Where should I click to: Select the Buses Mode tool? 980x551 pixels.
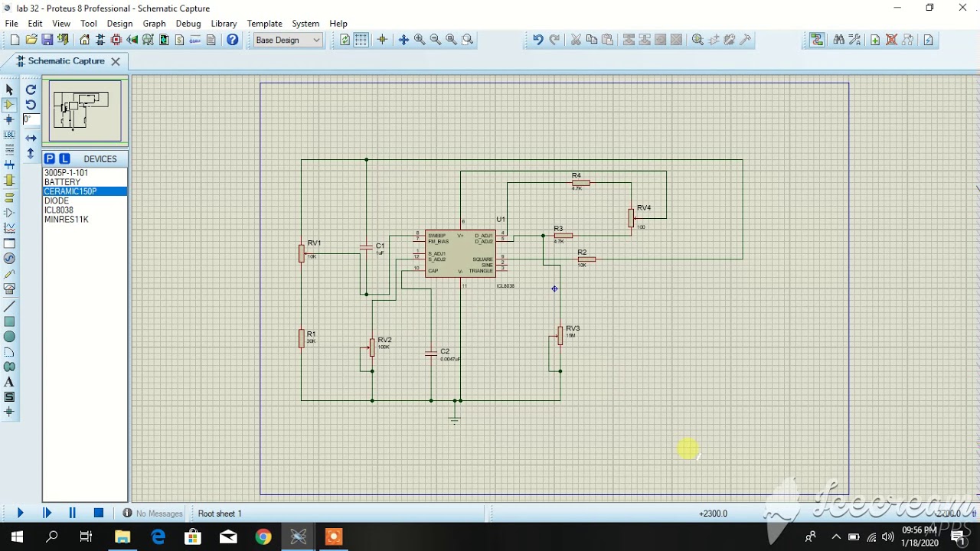[x=9, y=165]
